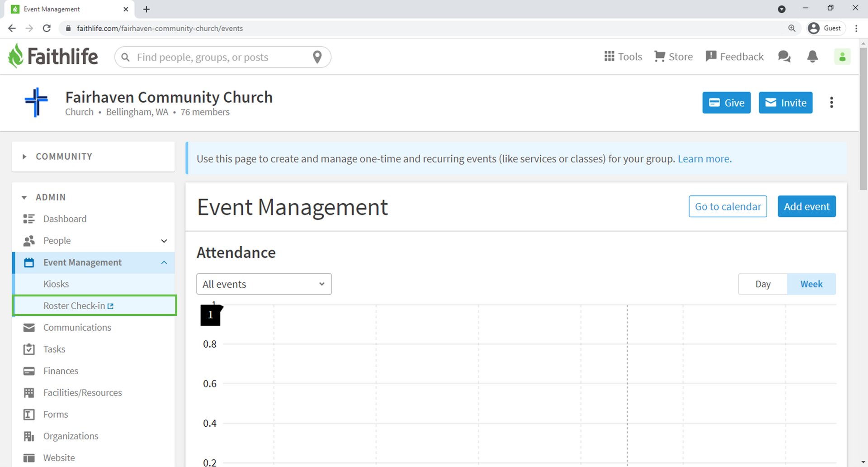Screen dimensions: 868x467
Task: Click the search magnifier icon in the Find box
Action: (x=126, y=57)
